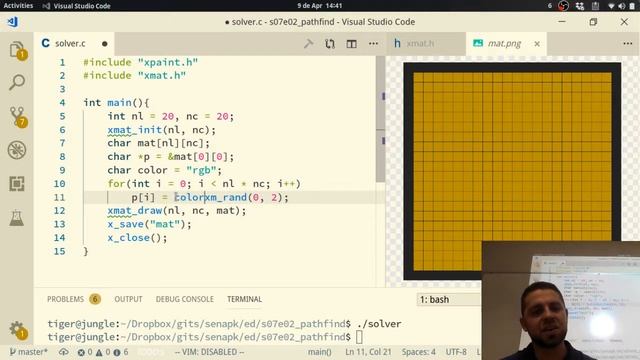Image resolution: width=640 pixels, height=360 pixels.
Task: Open the Search view in activity bar
Action: coord(17,82)
